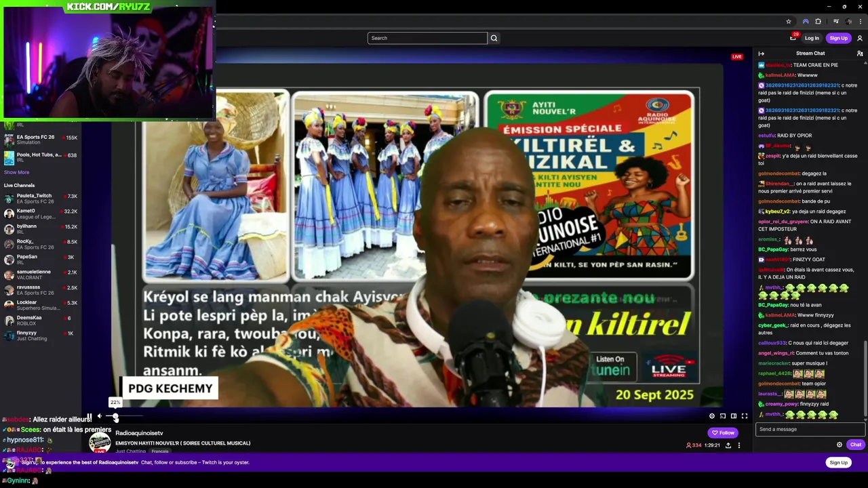Open the chat community users icon
868x488 pixels.
860,54
